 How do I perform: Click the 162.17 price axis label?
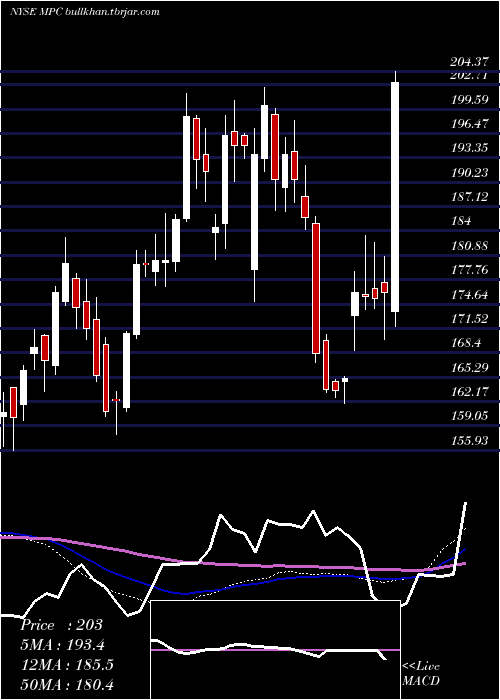coord(469,392)
